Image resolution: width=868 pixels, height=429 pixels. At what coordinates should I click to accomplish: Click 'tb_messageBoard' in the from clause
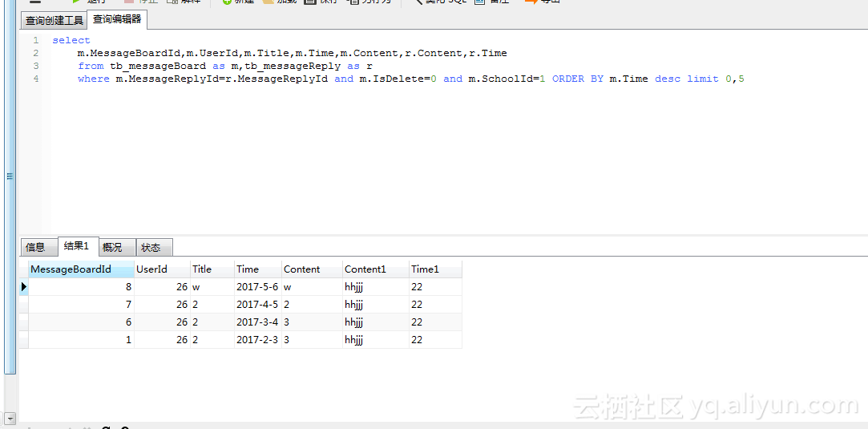point(158,66)
